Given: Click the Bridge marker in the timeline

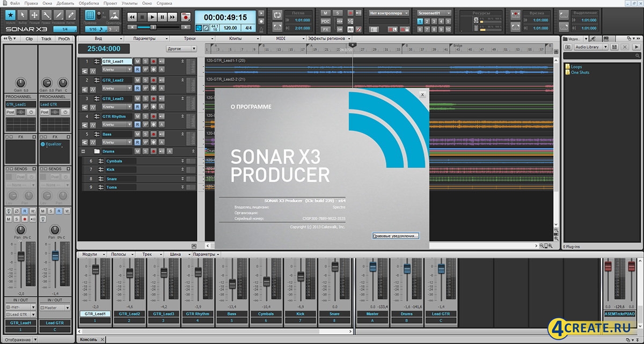Looking at the screenshot, I should point(458,46).
